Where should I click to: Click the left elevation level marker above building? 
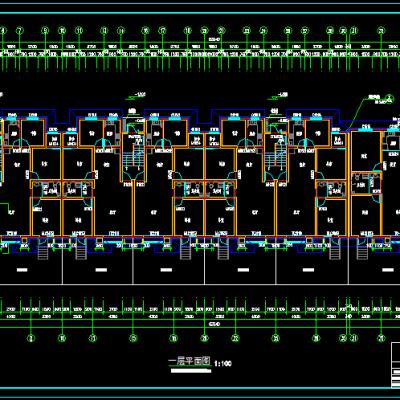[x=136, y=97]
